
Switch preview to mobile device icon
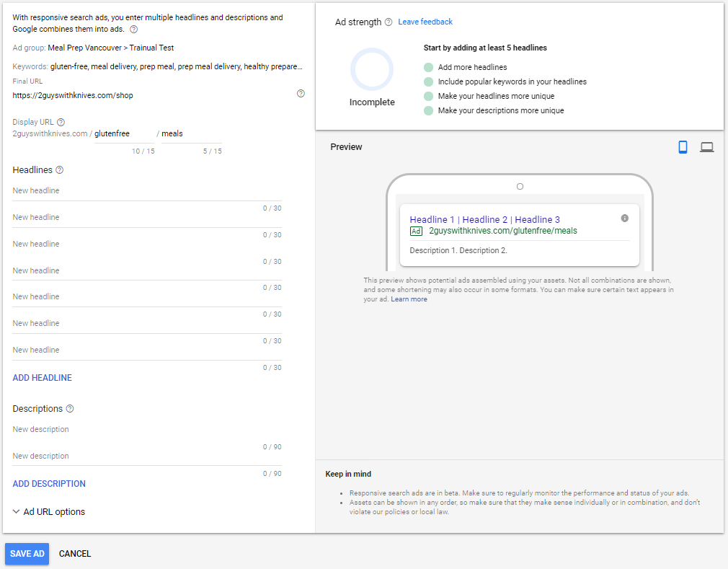pos(683,147)
